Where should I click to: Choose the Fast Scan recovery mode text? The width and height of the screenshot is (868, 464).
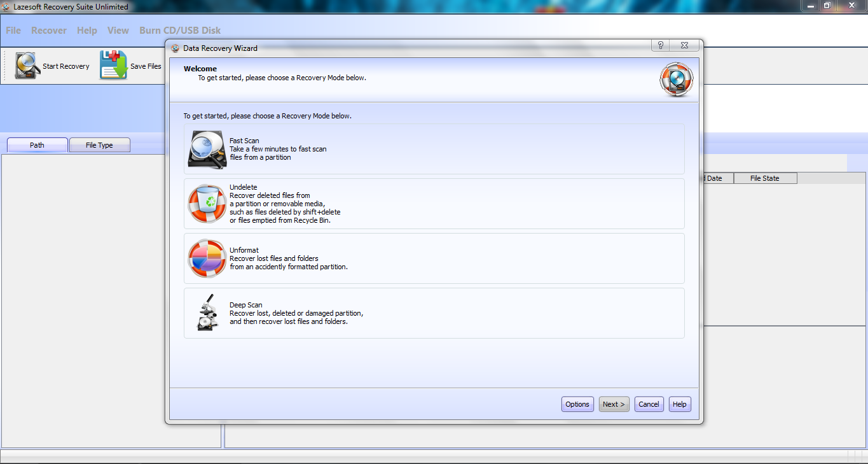coord(278,149)
